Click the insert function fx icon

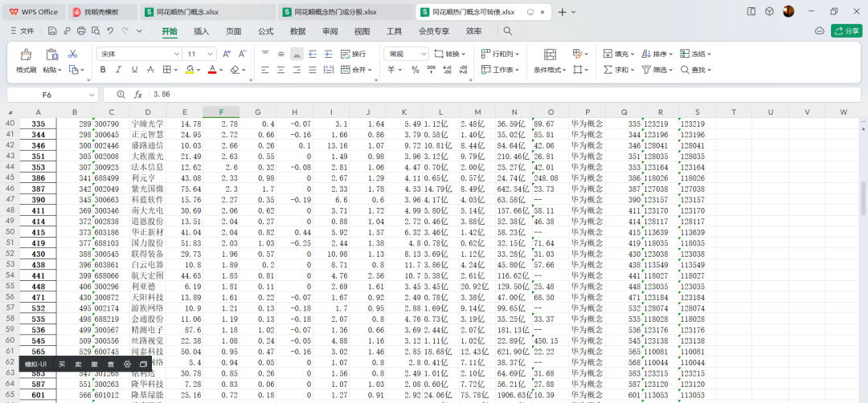pyautogui.click(x=138, y=95)
